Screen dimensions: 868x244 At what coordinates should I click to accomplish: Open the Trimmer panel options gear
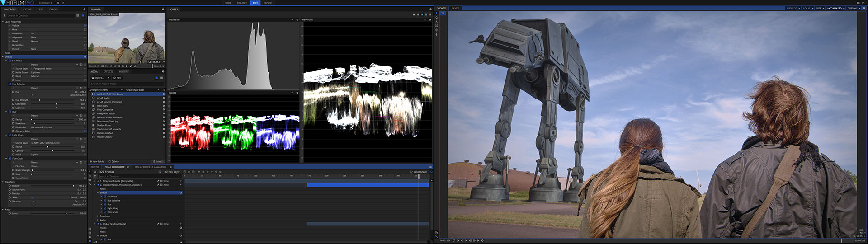click(163, 9)
